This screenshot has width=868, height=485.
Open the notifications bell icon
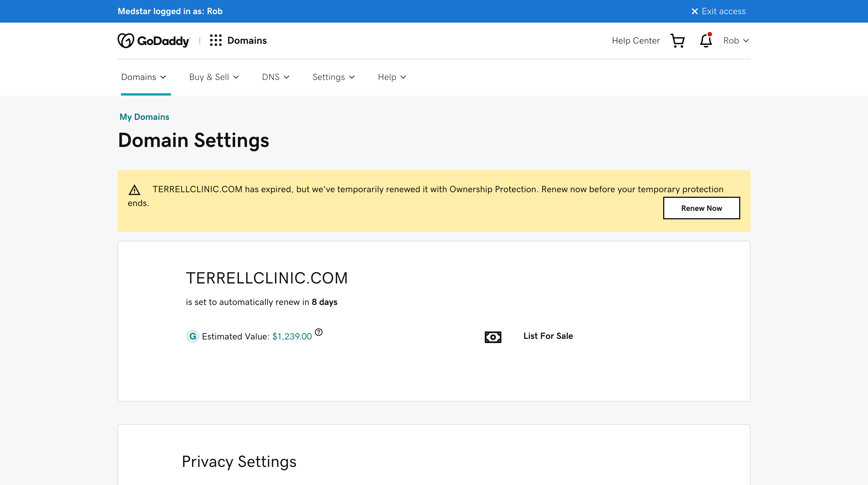(706, 40)
